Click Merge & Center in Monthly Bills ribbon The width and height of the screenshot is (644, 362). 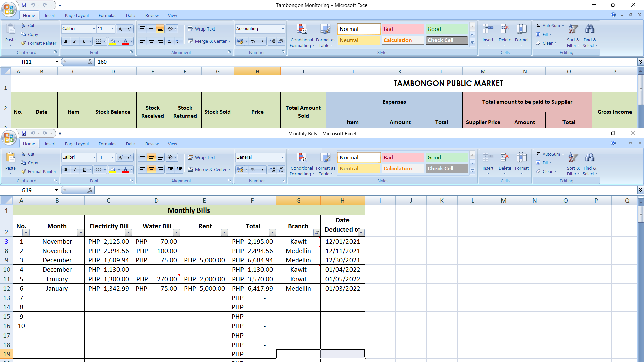tap(209, 170)
